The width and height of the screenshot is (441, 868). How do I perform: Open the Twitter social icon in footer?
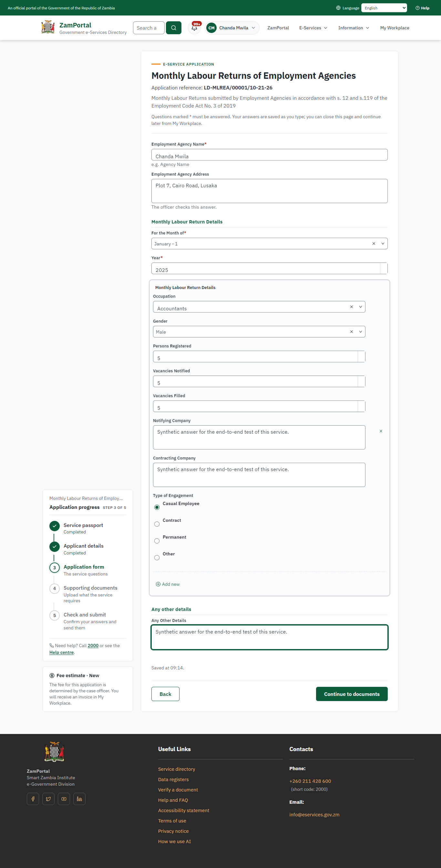pos(48,799)
